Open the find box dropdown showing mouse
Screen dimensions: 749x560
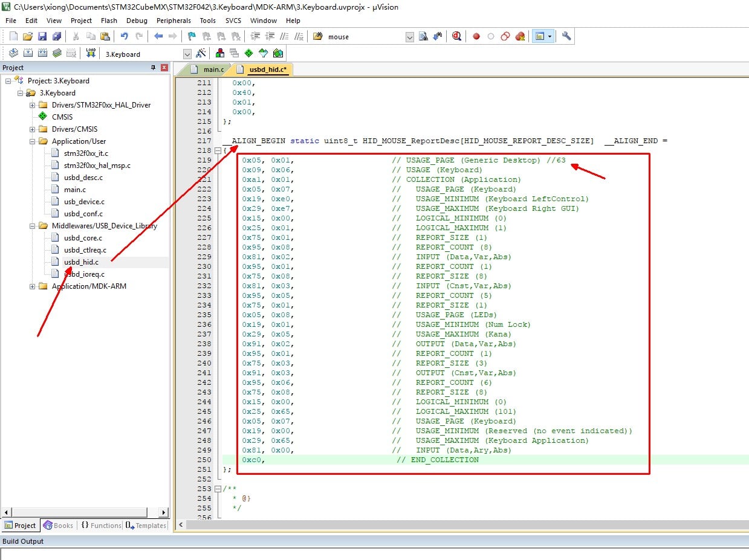[409, 37]
